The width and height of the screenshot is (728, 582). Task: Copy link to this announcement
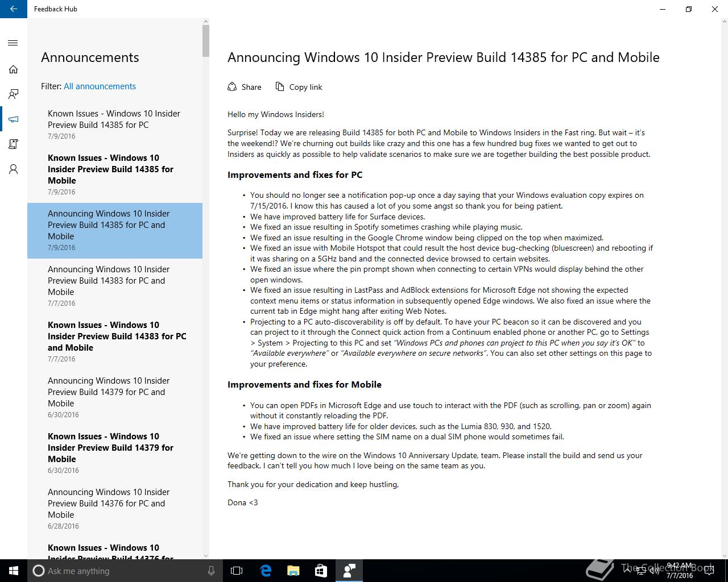(299, 87)
